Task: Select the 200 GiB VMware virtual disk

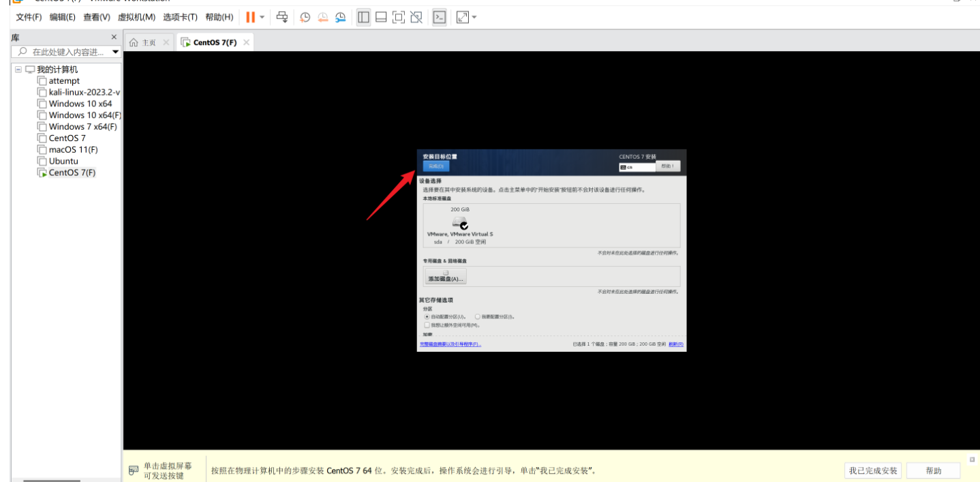Action: coord(460,226)
